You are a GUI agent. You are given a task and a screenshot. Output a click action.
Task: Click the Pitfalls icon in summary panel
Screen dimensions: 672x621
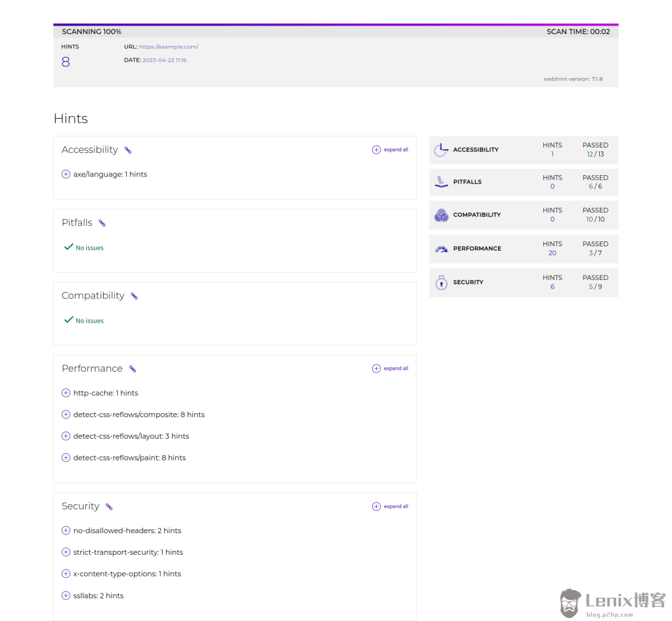point(440,182)
